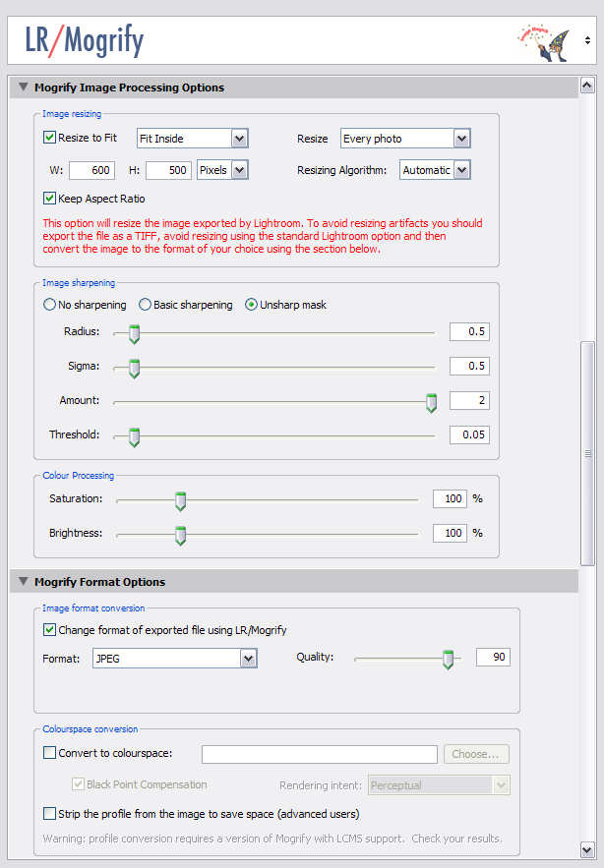The image size is (604, 868).
Task: Collapse Mogrify Format Options section
Action: [24, 581]
